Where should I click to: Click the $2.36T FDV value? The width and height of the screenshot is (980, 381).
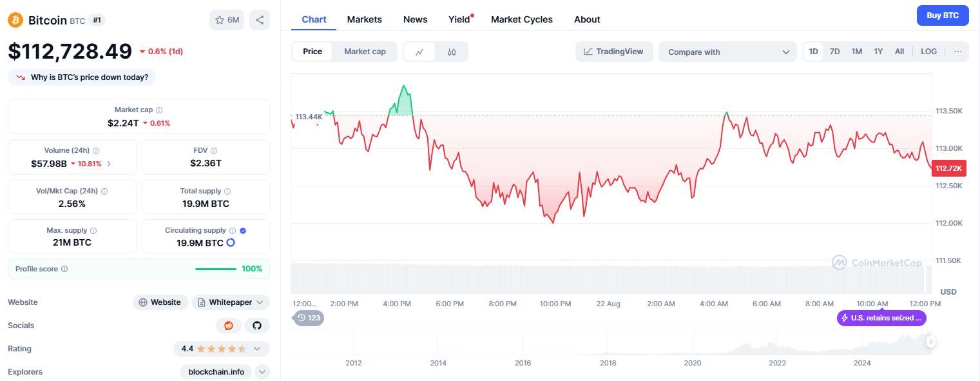point(206,164)
